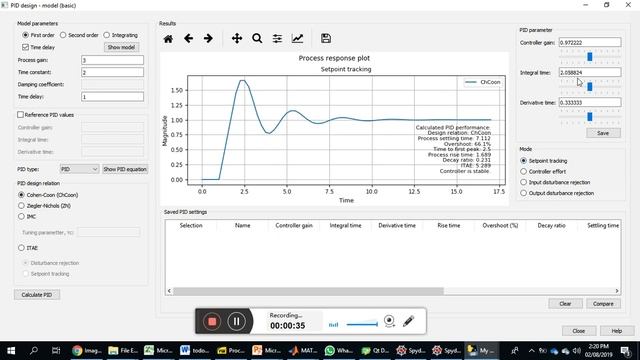The height and width of the screenshot is (360, 640).
Task: Open pencil annotation tool in recorder
Action: [409, 321]
